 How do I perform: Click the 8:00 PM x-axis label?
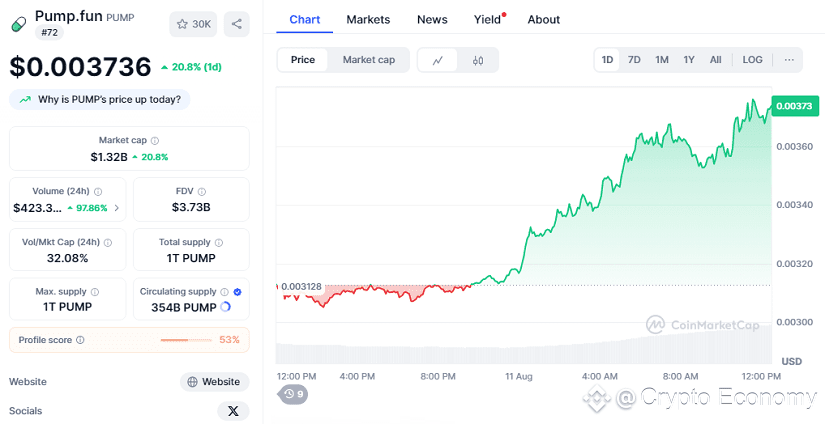coord(438,377)
